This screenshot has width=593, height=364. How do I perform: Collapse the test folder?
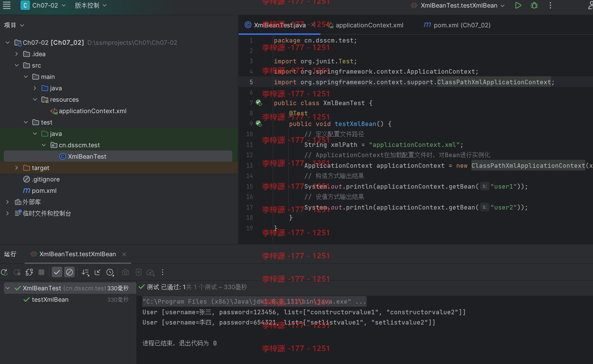tap(26, 122)
